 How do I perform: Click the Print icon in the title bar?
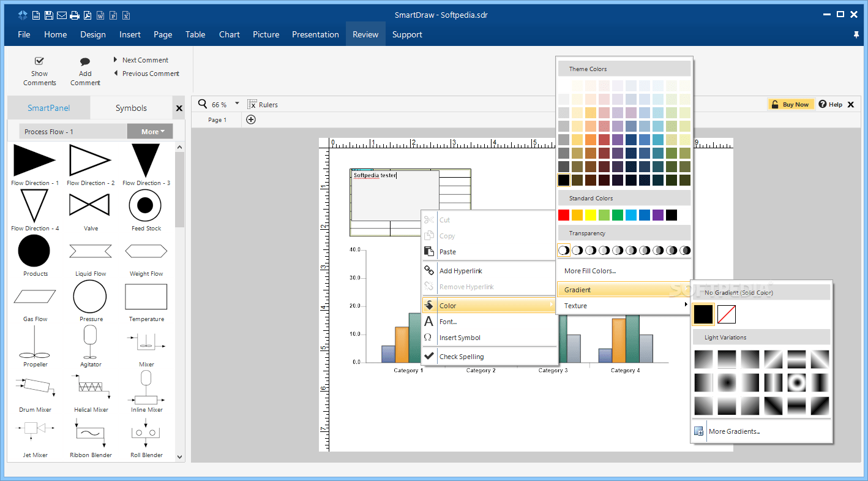coord(74,15)
